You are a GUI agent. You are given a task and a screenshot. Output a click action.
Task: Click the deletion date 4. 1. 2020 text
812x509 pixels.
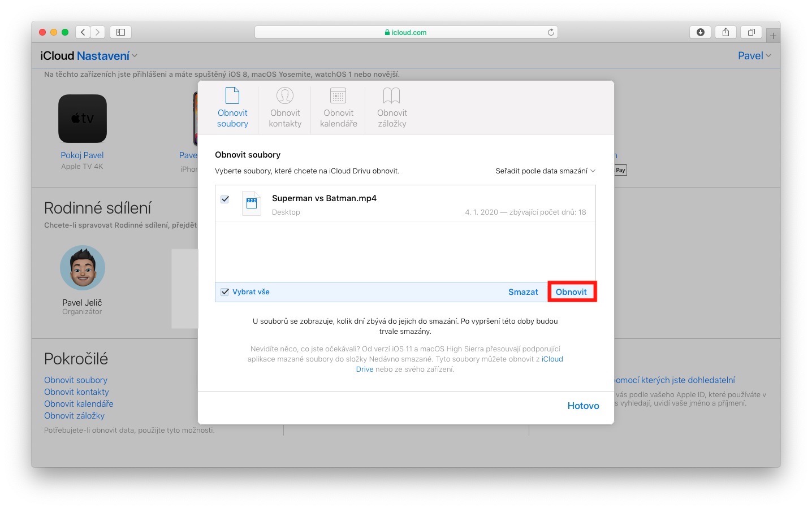[481, 212]
